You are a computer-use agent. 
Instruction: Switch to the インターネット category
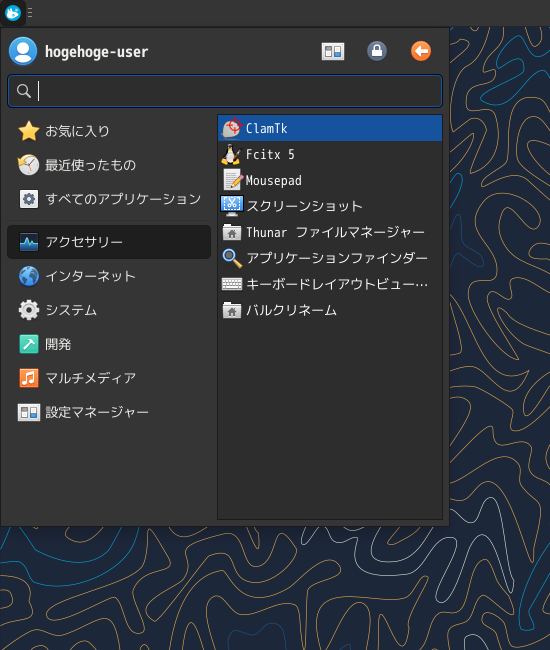109,276
